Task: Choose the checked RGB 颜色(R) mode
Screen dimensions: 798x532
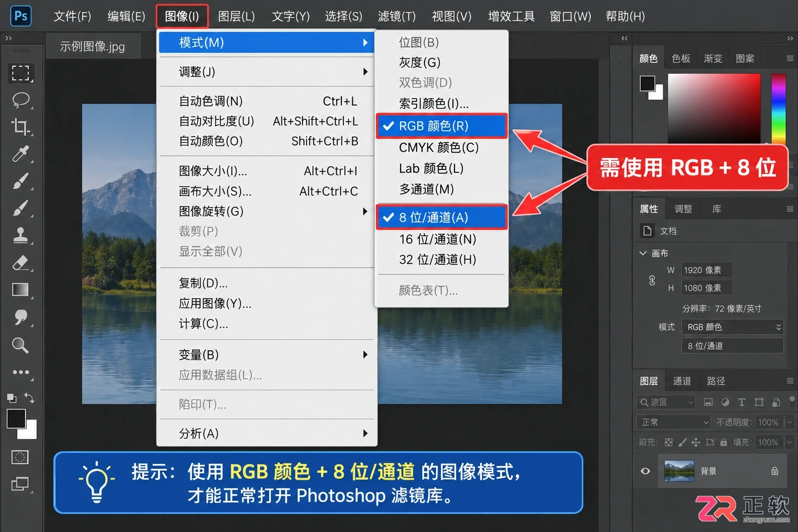Action: [442, 126]
